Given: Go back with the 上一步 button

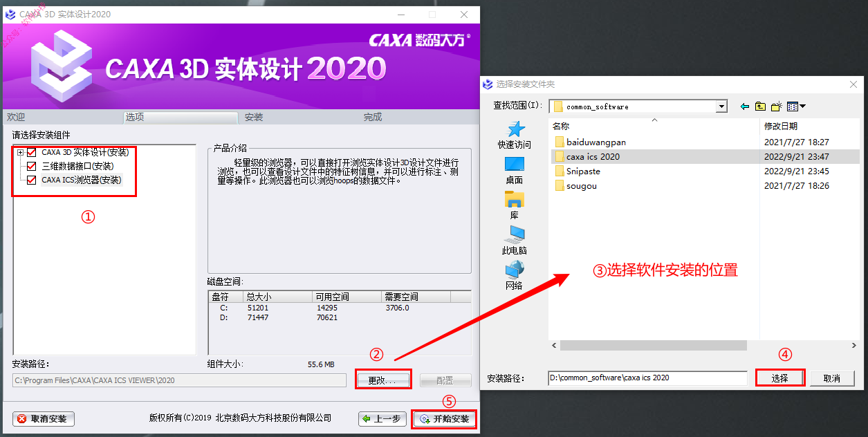Looking at the screenshot, I should pos(382,418).
